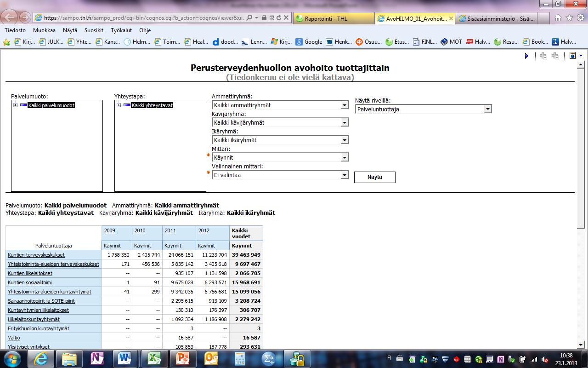
Task: Click the Add to favorites bar star icon
Action: [x=6, y=42]
